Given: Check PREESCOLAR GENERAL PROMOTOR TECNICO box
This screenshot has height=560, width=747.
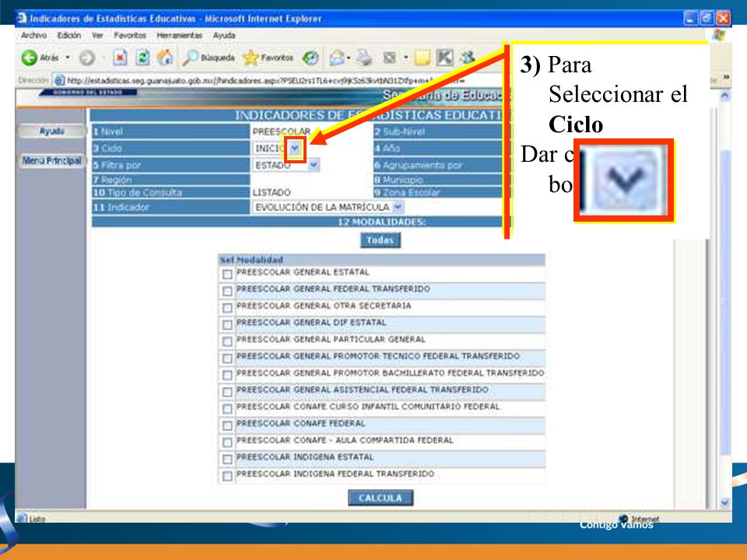Looking at the screenshot, I should [x=227, y=358].
